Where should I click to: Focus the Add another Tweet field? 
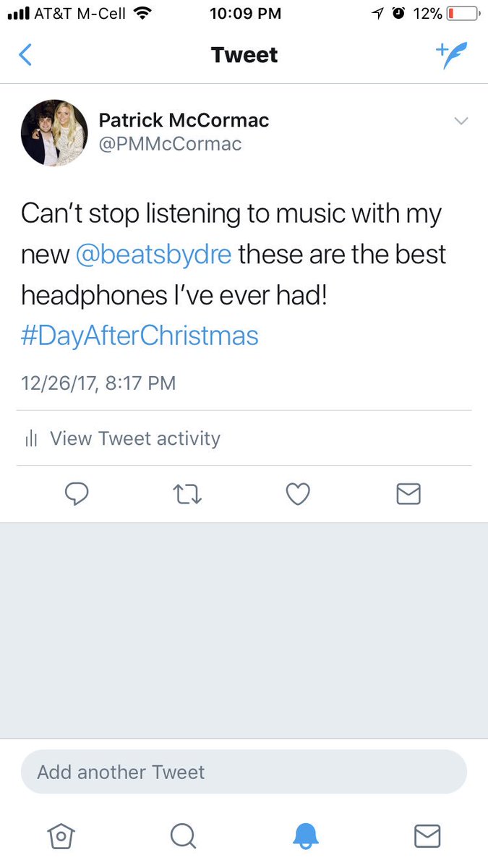tap(244, 772)
